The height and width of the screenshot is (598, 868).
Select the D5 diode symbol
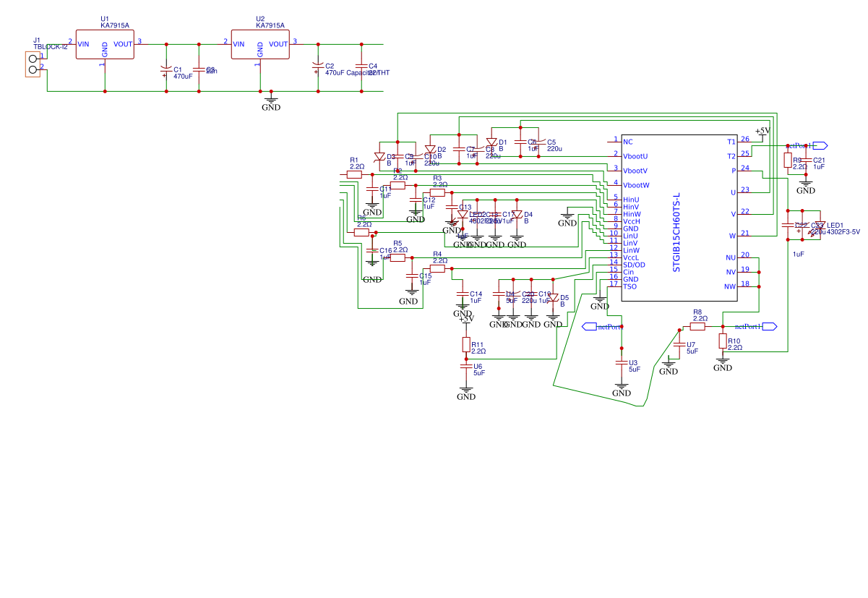(x=553, y=298)
